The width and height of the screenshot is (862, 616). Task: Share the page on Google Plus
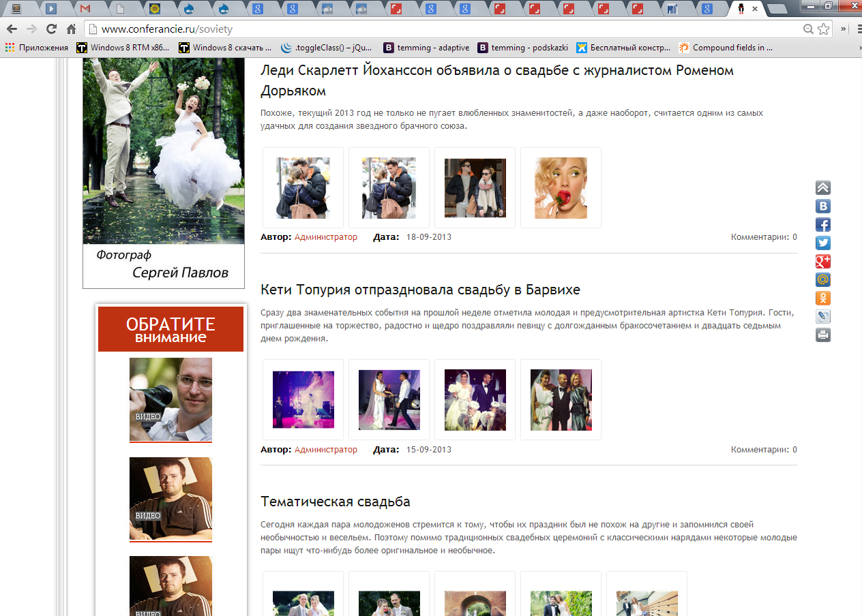click(823, 262)
